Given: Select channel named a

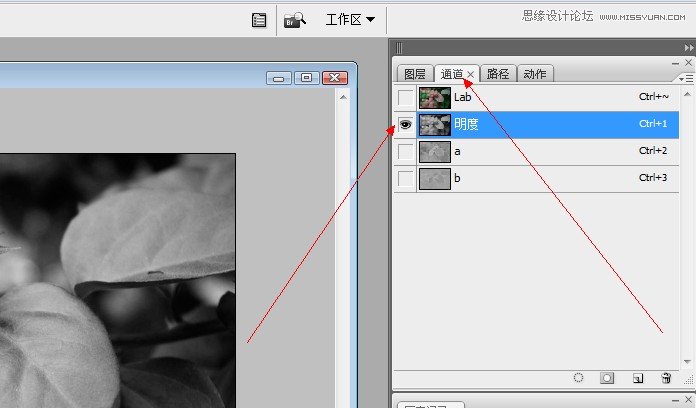Looking at the screenshot, I should 457,152.
